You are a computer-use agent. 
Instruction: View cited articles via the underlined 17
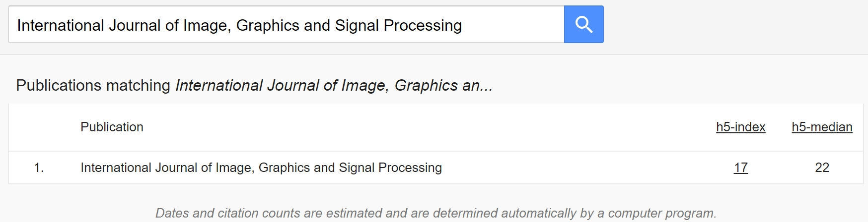tap(740, 167)
